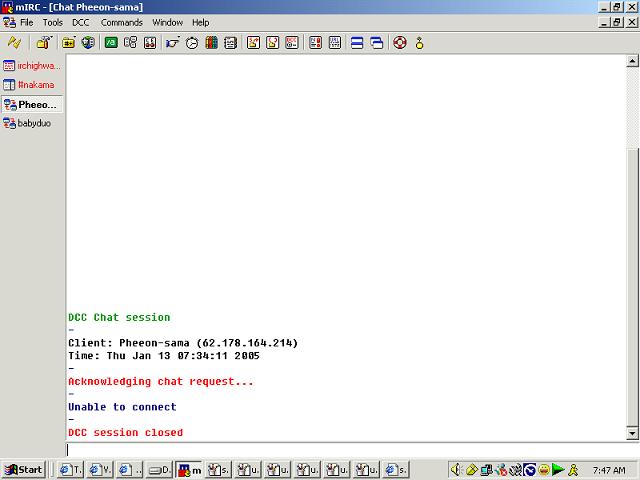Viewport: 640px width, 480px height.
Task: Click the 'T.' Internet Explorer taskbar button
Action: (x=70, y=470)
